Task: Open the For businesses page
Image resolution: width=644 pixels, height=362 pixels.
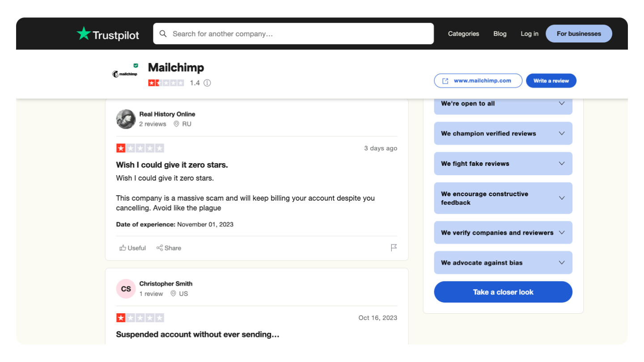Action: pyautogui.click(x=579, y=34)
